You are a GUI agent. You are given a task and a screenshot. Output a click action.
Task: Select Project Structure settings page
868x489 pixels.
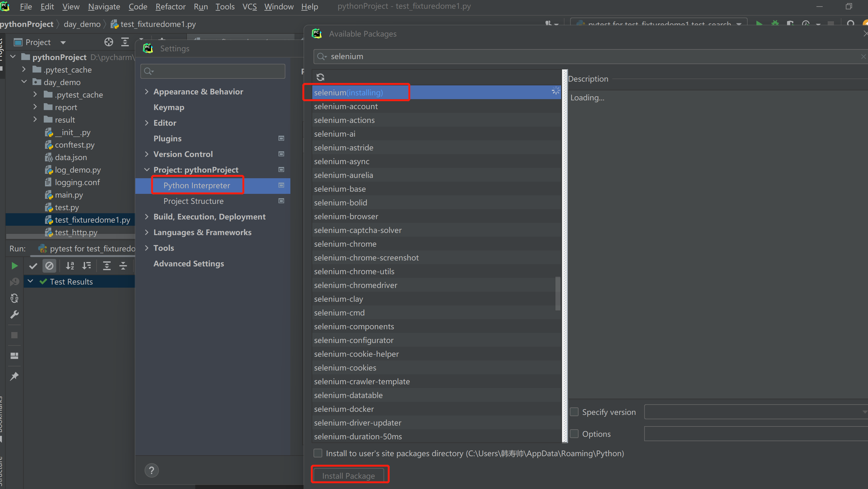pos(193,201)
